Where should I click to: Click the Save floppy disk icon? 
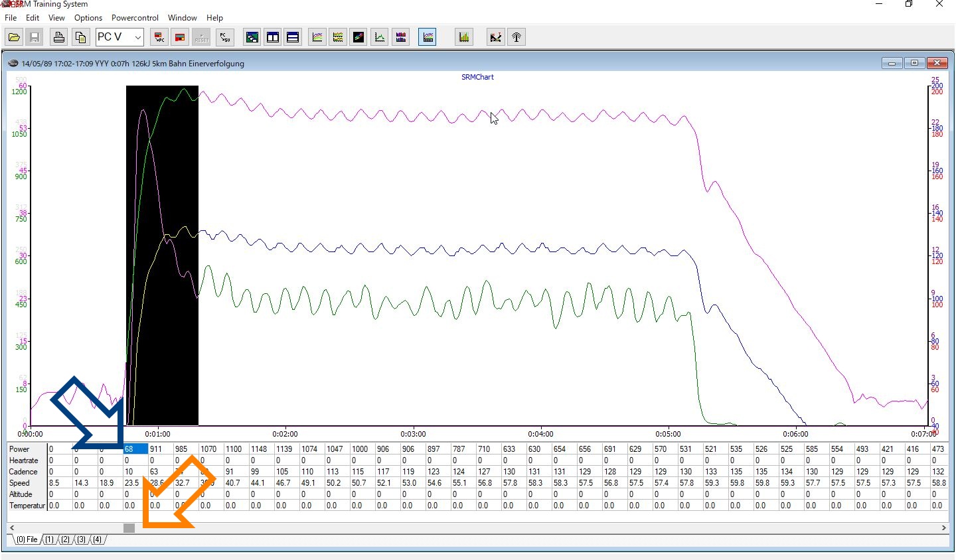click(35, 37)
